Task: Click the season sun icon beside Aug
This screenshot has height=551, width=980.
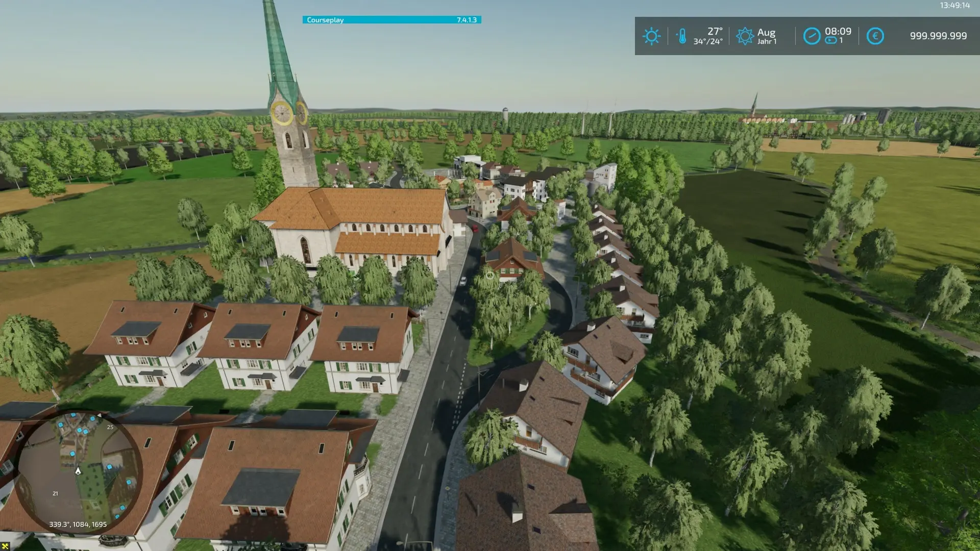Action: click(x=745, y=36)
